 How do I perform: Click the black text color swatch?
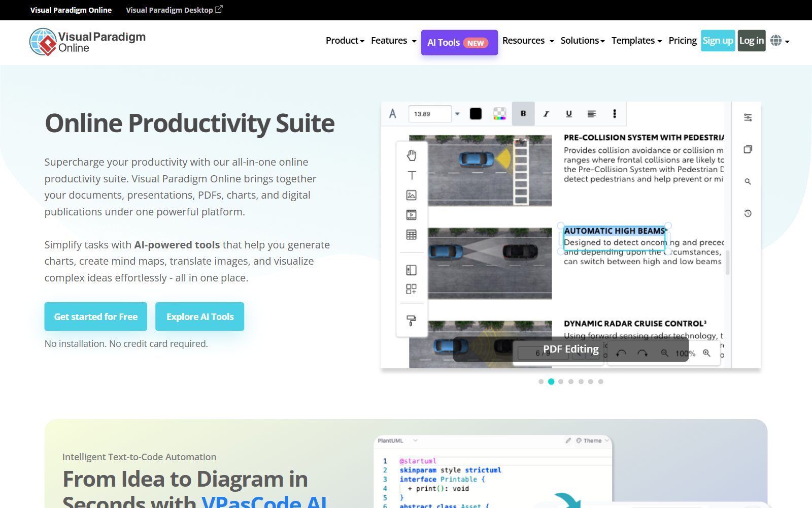476,114
